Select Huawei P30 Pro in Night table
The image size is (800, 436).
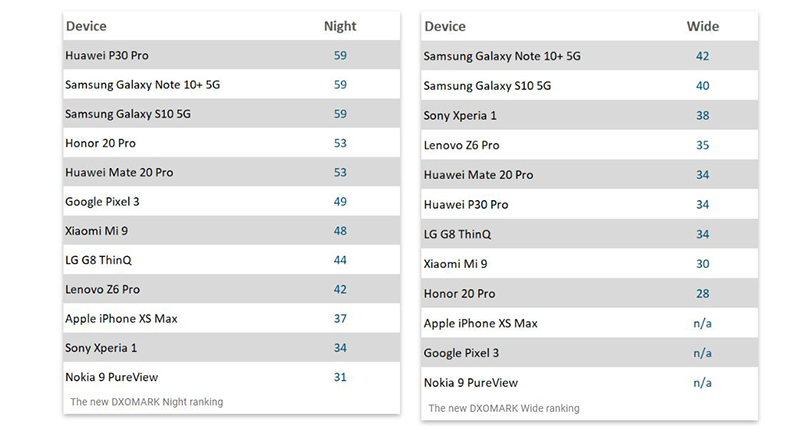pyautogui.click(x=107, y=55)
